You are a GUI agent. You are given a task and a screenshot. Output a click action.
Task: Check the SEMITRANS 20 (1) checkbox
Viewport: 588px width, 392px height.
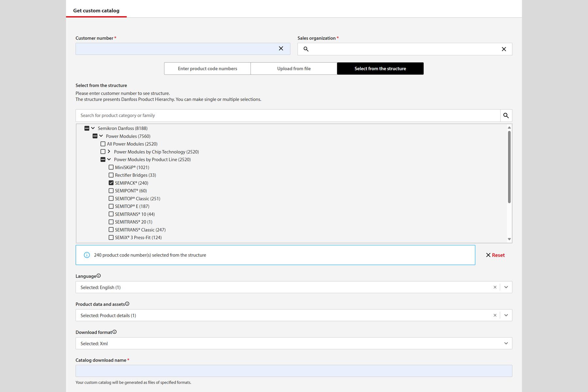(x=111, y=222)
